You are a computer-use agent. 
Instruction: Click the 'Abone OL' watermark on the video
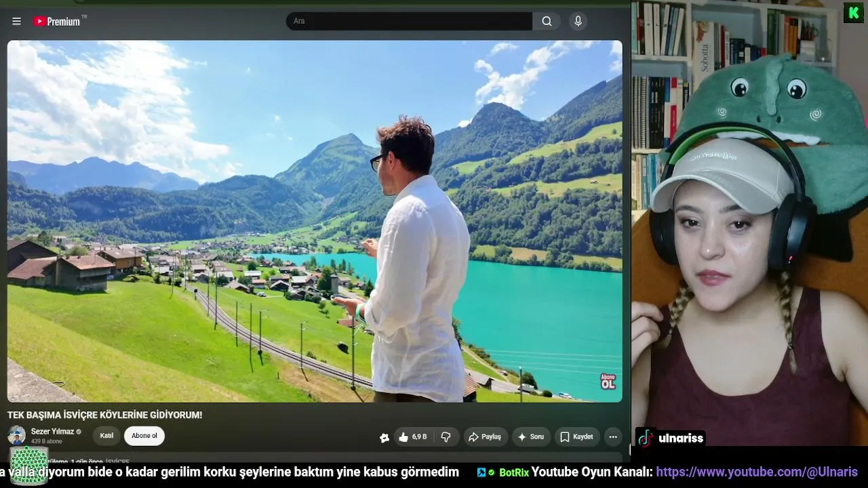[608, 382]
